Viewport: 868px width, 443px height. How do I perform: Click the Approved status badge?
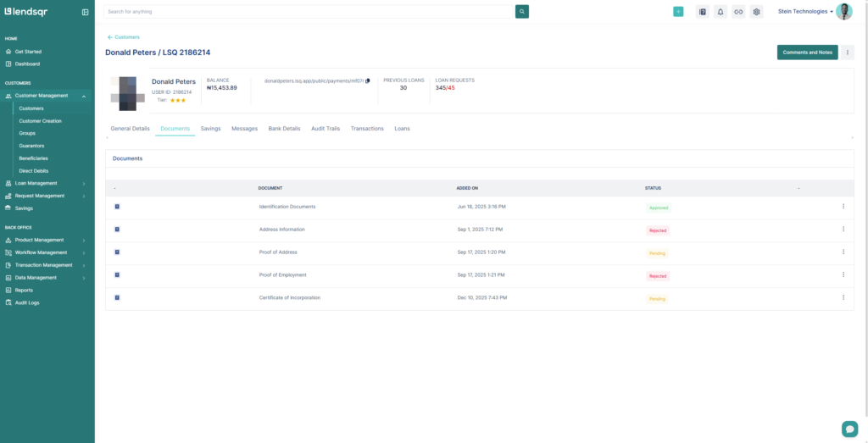click(x=659, y=208)
